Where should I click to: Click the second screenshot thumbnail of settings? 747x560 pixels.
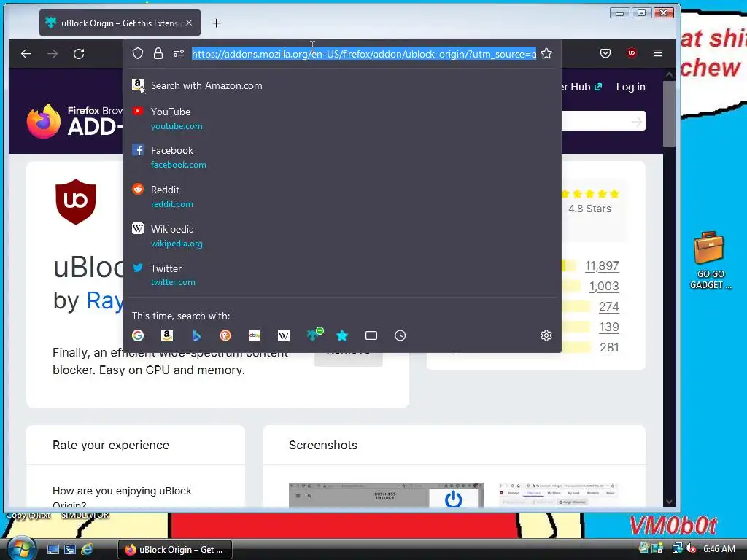pos(558,495)
